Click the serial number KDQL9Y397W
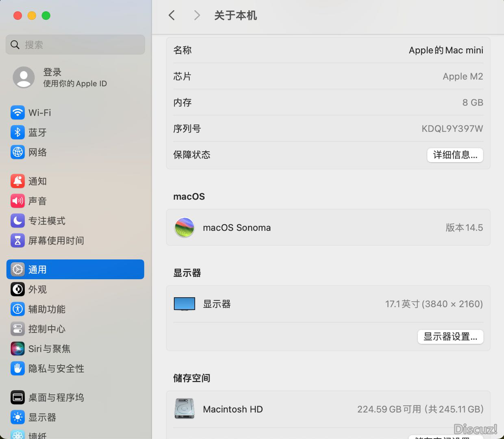504x439 pixels. pyautogui.click(x=452, y=129)
